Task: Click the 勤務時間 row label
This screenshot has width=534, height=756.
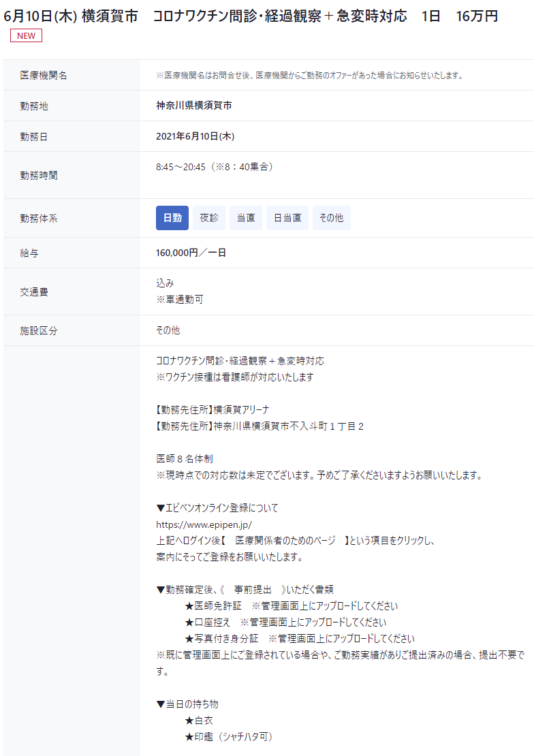Action: [x=39, y=176]
